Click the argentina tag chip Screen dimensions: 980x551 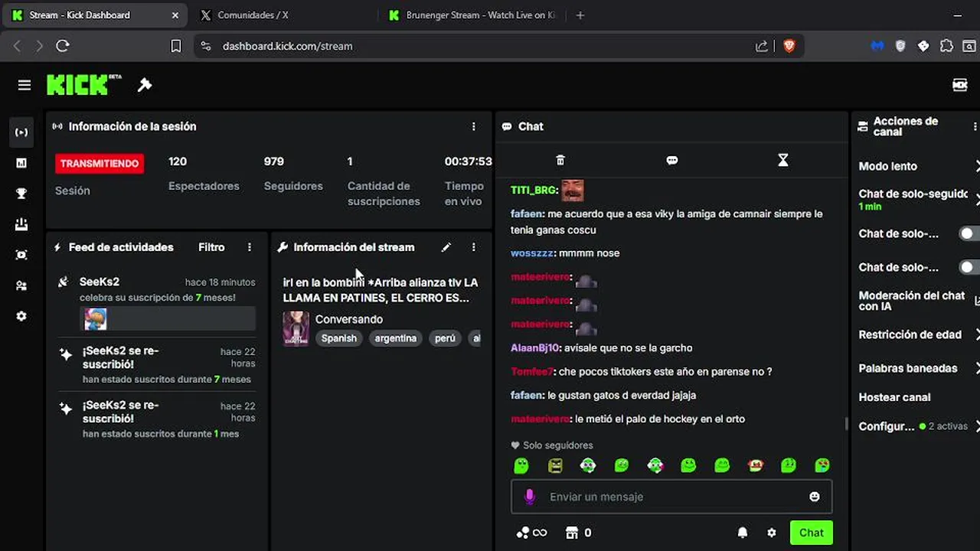coord(396,338)
